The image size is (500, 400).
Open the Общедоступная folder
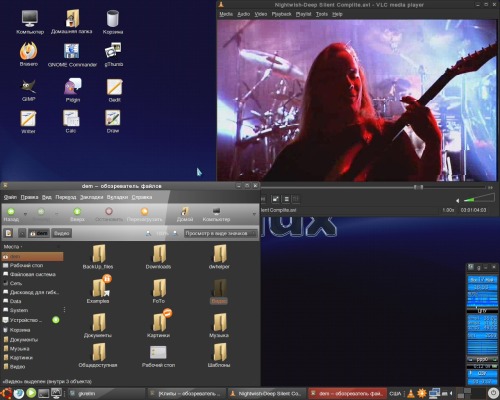(x=98, y=355)
